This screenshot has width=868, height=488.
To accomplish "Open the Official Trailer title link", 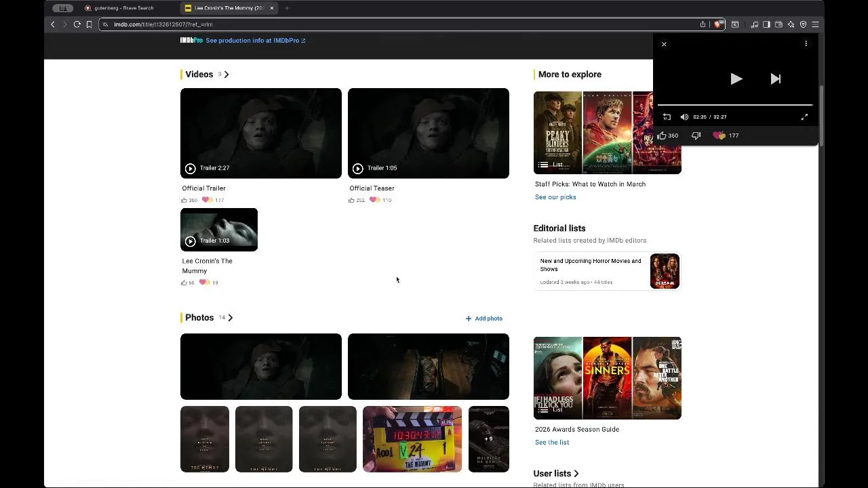I will tap(203, 188).
